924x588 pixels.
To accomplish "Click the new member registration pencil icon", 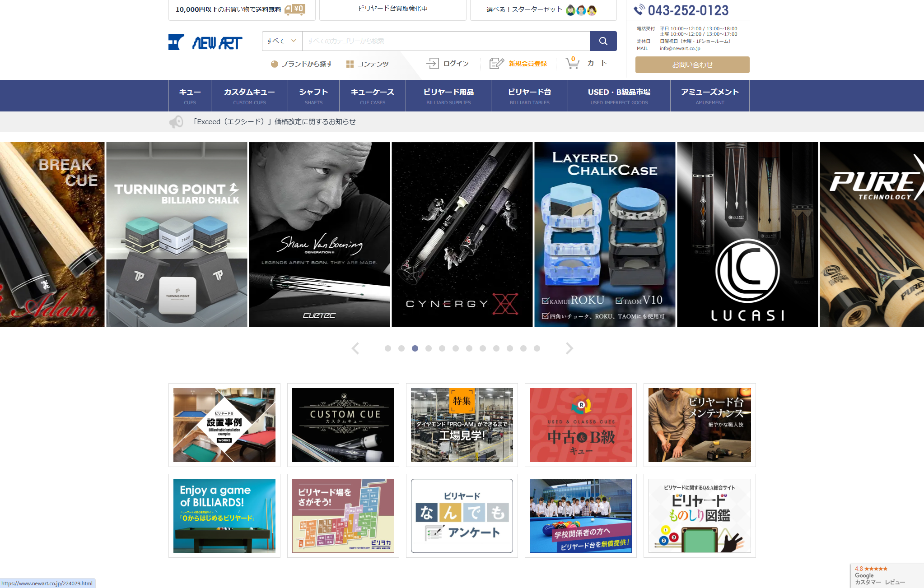I will point(496,64).
